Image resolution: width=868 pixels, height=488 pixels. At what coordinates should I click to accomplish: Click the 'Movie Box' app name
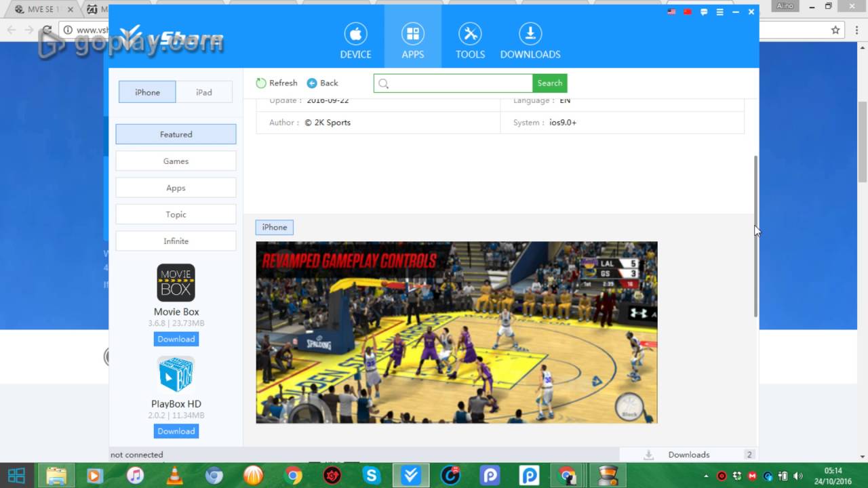click(176, 312)
